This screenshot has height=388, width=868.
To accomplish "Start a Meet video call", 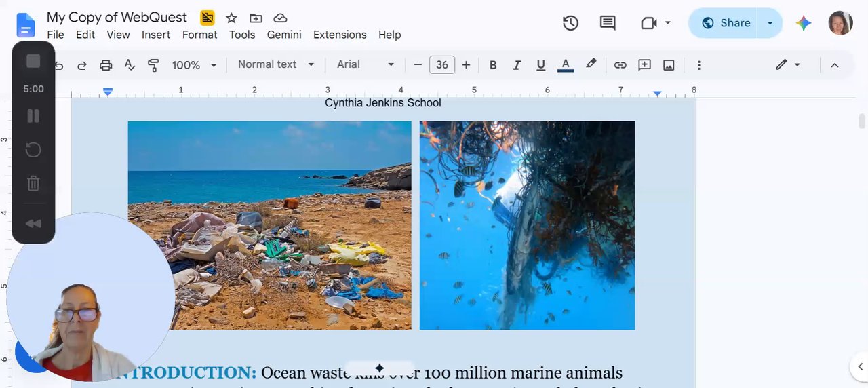I will click(x=649, y=23).
